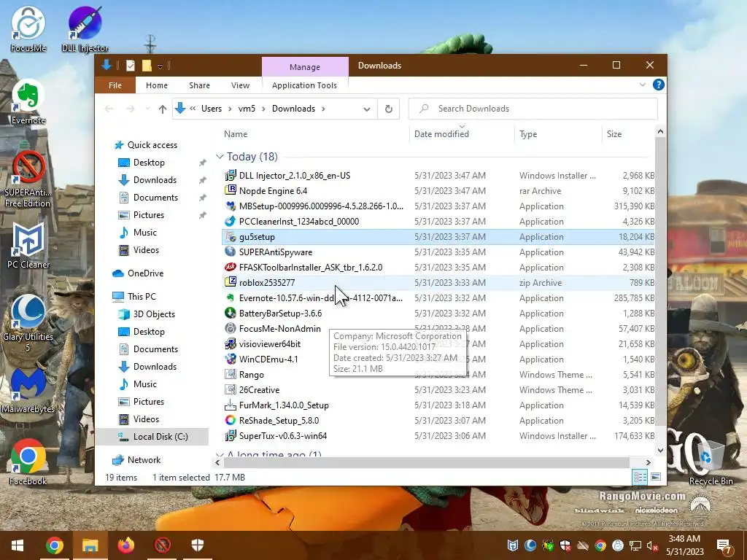Open the FocusMe desktop shortcut
Viewport: 747px width, 560px height.
click(28, 29)
